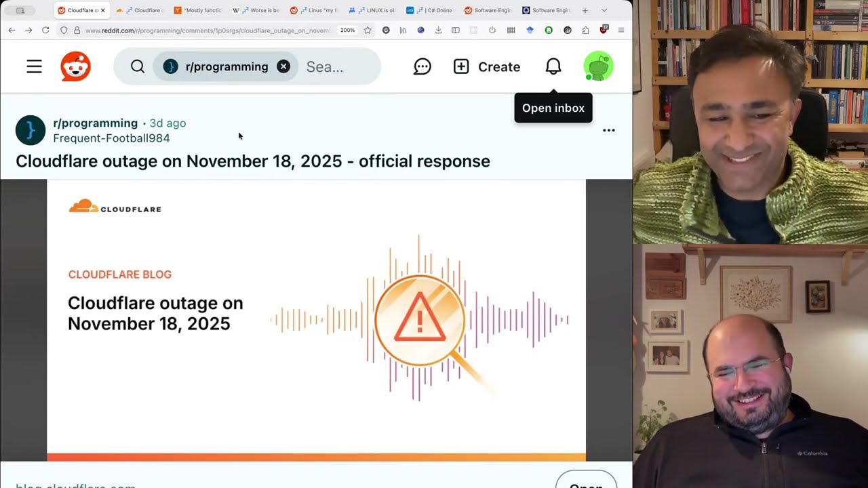Click the "3d ago" post timestamp
This screenshot has width=868, height=488.
click(167, 123)
